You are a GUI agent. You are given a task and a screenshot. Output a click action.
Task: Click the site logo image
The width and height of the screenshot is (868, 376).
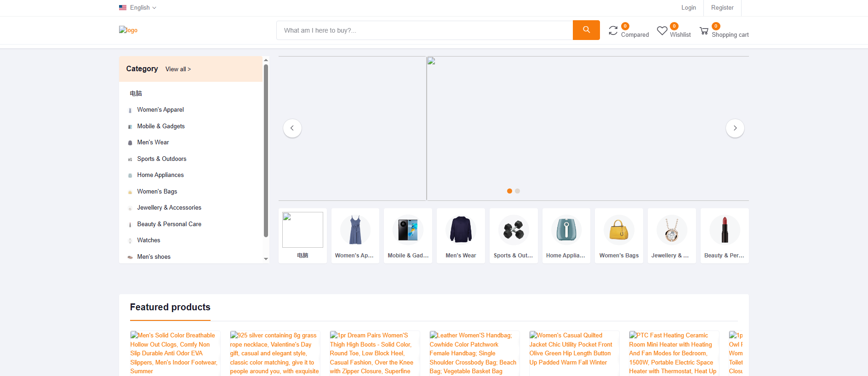tap(128, 30)
